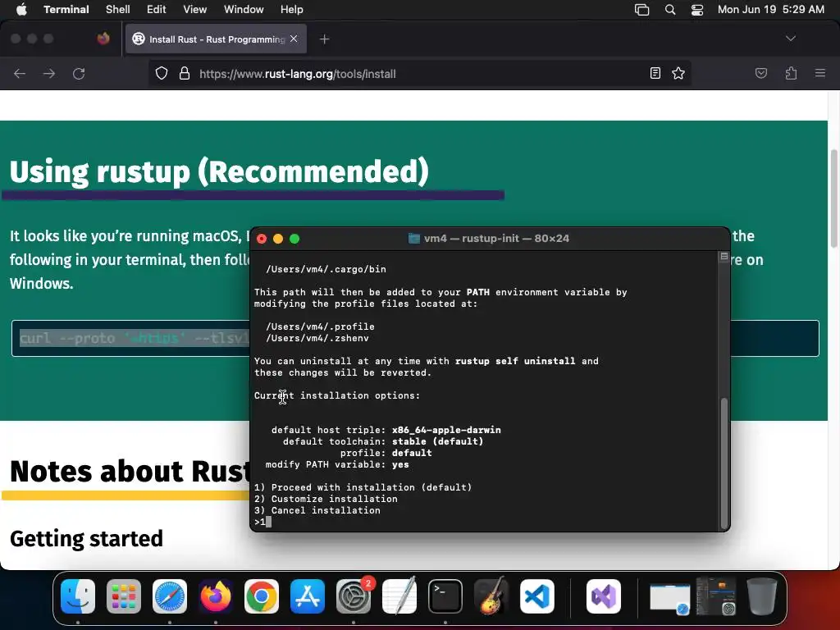This screenshot has width=840, height=630.
Task: Open Firefox application hamburger menu
Action: coord(820,73)
